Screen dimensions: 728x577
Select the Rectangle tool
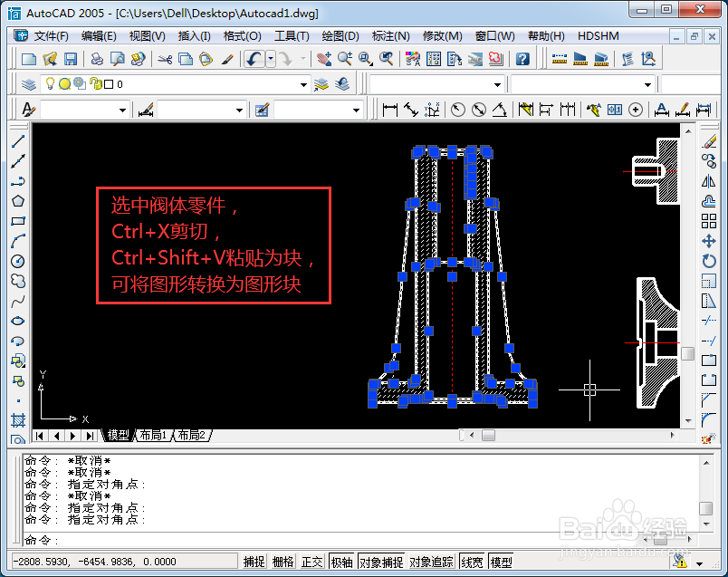click(17, 221)
